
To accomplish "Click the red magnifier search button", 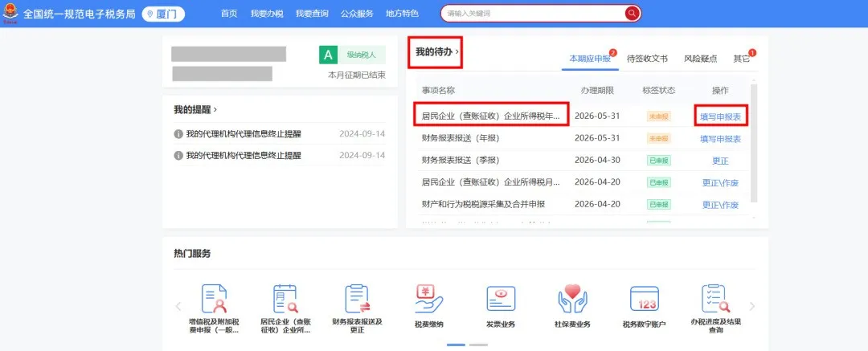I will tap(633, 14).
